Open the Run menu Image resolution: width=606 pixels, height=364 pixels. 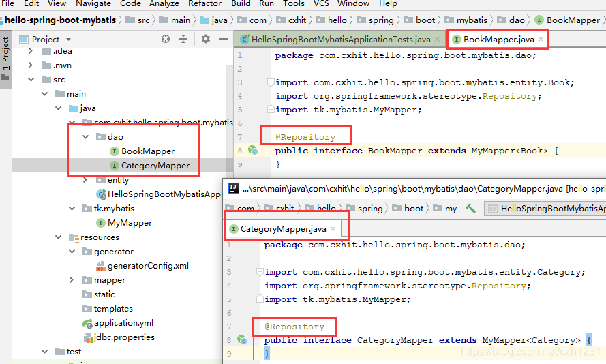click(267, 3)
